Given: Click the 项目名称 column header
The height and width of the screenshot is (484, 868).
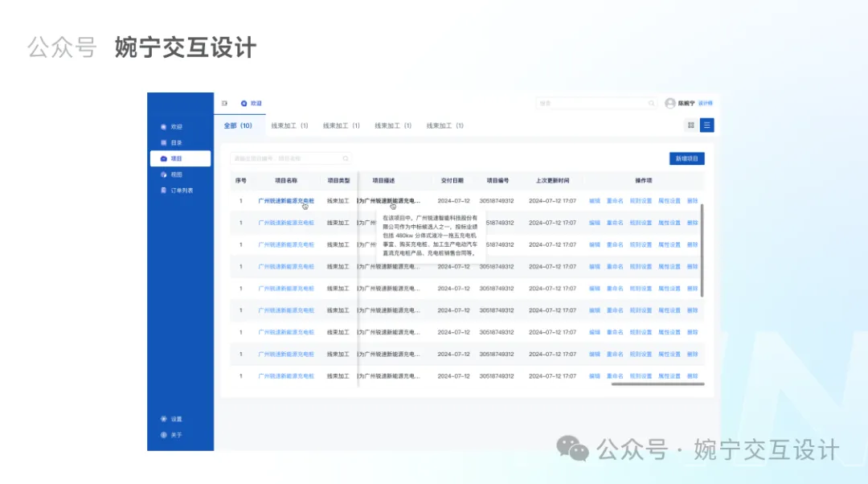Looking at the screenshot, I should [x=286, y=181].
